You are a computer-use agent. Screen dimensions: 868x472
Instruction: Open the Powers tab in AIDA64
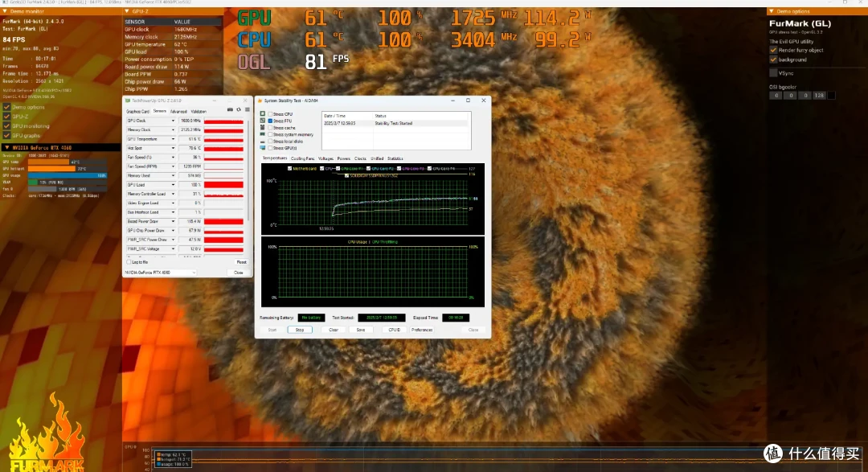[x=344, y=158]
